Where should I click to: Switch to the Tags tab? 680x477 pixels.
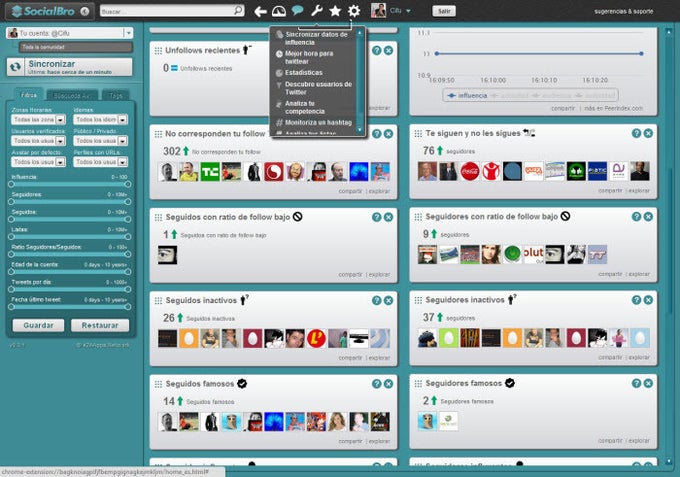(x=116, y=95)
